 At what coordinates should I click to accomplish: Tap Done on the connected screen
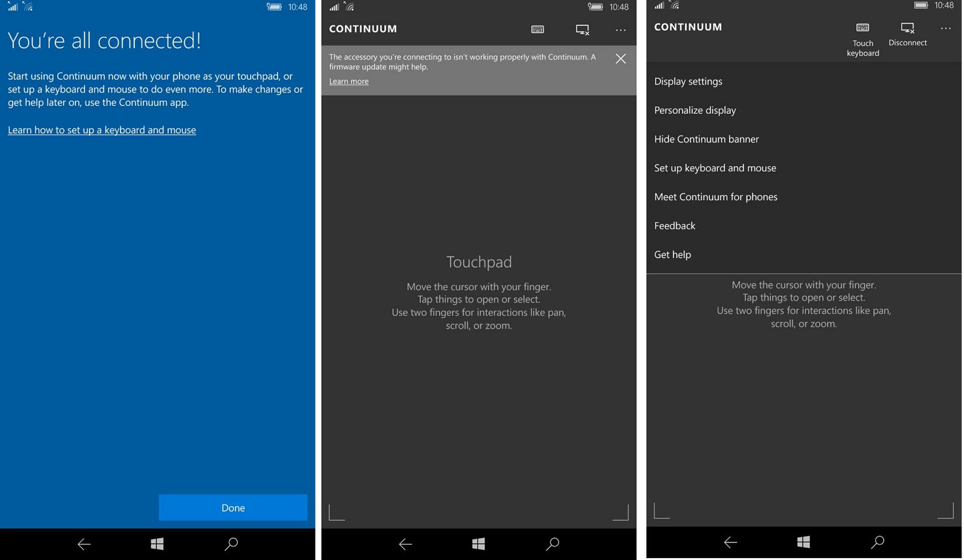[233, 507]
